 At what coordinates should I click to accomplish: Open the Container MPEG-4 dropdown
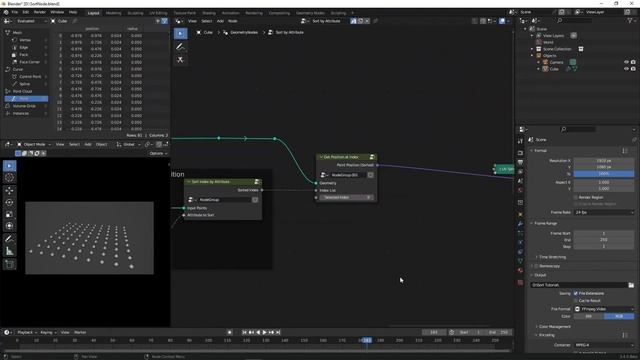(604, 345)
